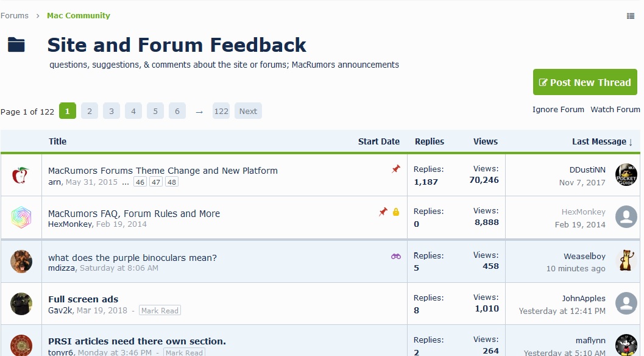The width and height of the screenshot is (644, 356).
Task: Open tonyr6's red round avatar
Action: [x=21, y=345]
